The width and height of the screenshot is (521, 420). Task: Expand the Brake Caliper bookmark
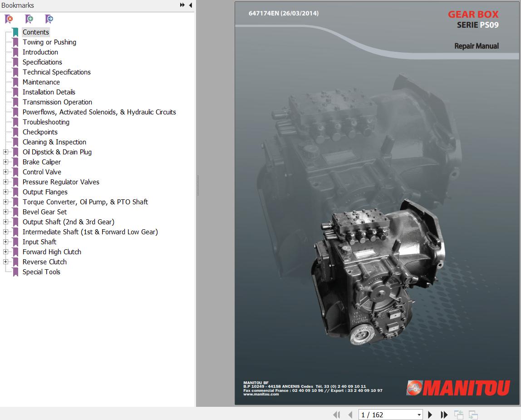[x=5, y=162]
